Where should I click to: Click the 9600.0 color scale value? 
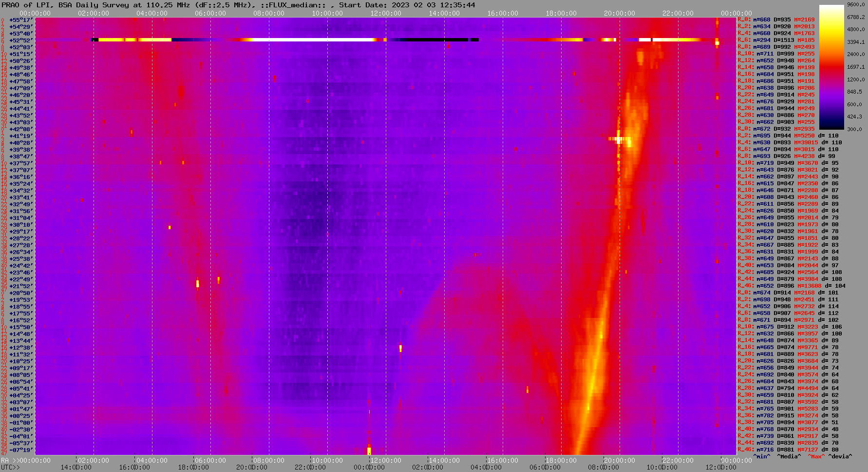point(856,4)
